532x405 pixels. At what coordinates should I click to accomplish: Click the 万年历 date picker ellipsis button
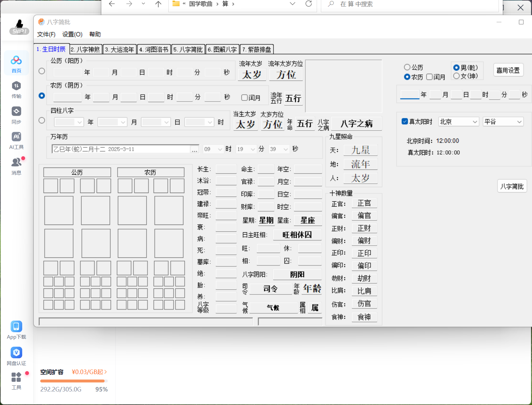pyautogui.click(x=194, y=149)
